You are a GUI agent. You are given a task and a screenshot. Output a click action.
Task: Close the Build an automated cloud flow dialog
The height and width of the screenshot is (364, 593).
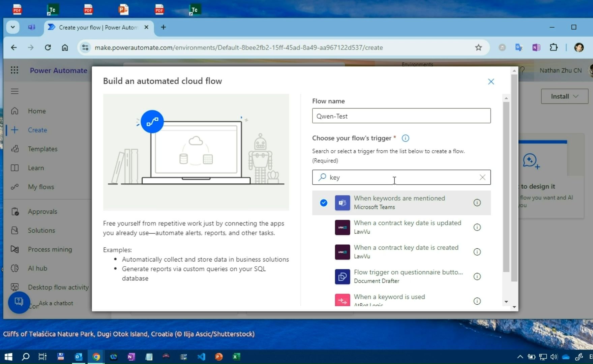pyautogui.click(x=491, y=82)
